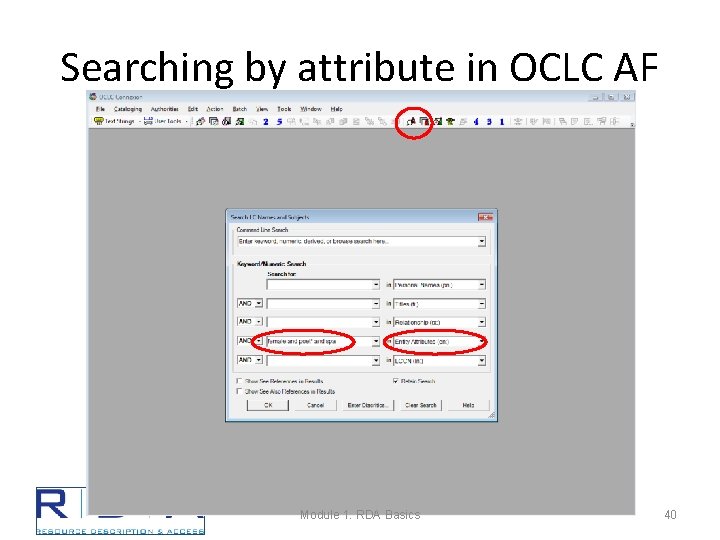The image size is (720, 540).
Task: Open the AND operator dropdown beside Relationship row
Action: [259, 322]
